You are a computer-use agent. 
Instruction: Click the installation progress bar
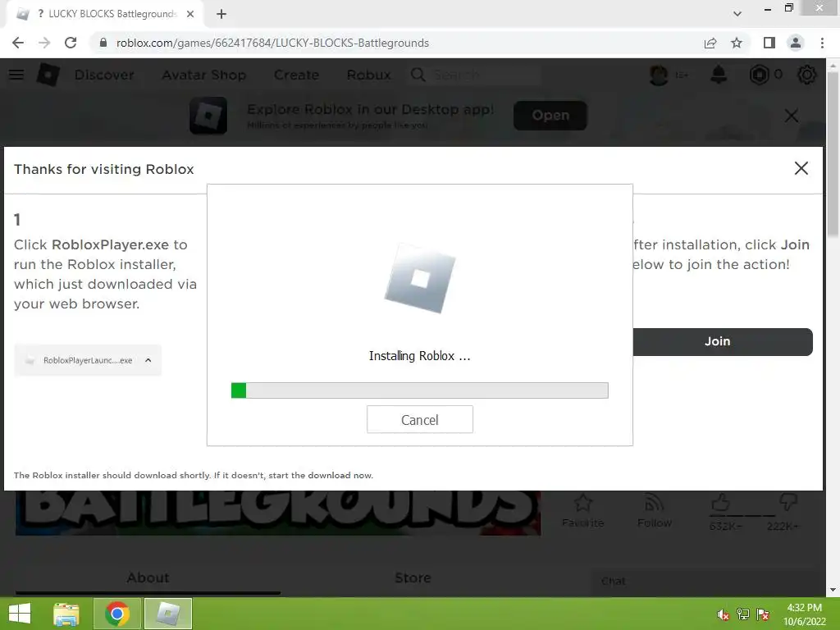[419, 390]
